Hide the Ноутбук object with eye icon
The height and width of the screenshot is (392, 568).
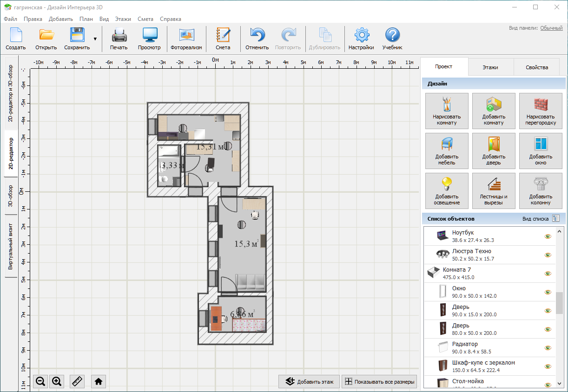548,236
